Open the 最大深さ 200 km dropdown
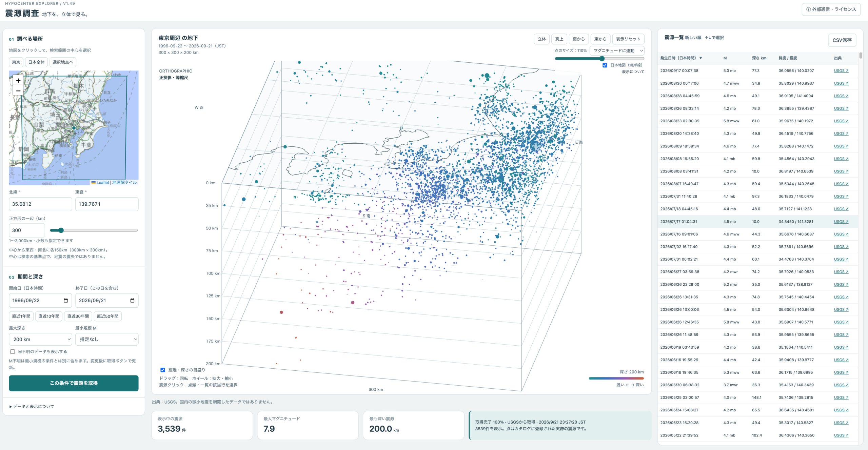This screenshot has width=868, height=450. [x=40, y=339]
